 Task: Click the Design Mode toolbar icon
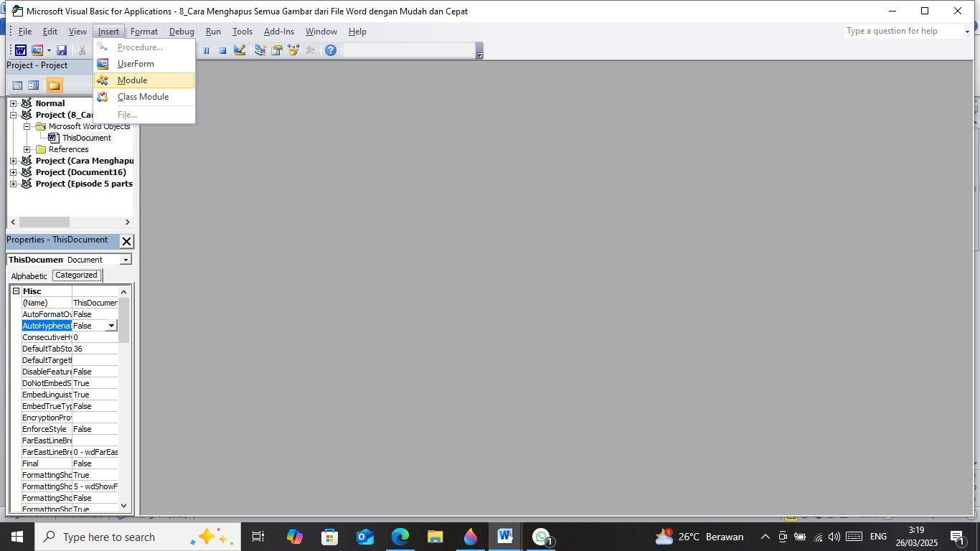tap(240, 50)
